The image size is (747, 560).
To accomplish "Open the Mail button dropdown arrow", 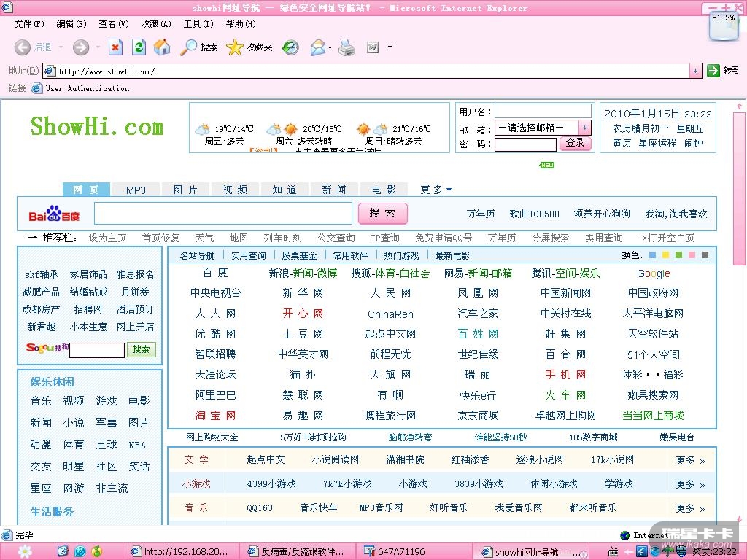I will coord(330,47).
